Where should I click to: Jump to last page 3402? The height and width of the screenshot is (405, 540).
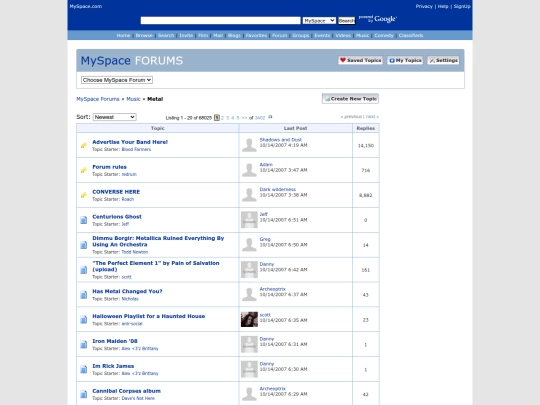[260, 118]
